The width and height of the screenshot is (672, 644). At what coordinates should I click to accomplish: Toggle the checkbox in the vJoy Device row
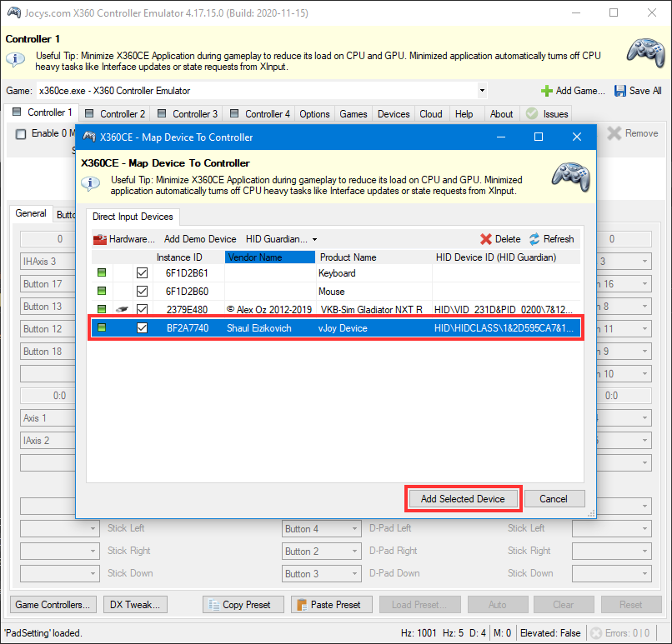(142, 328)
